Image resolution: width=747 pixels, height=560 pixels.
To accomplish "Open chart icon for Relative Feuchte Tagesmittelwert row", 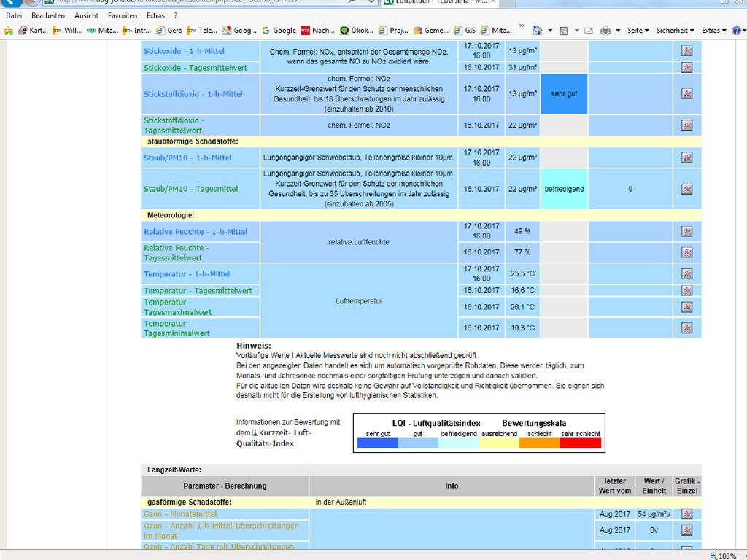I will (x=686, y=252).
